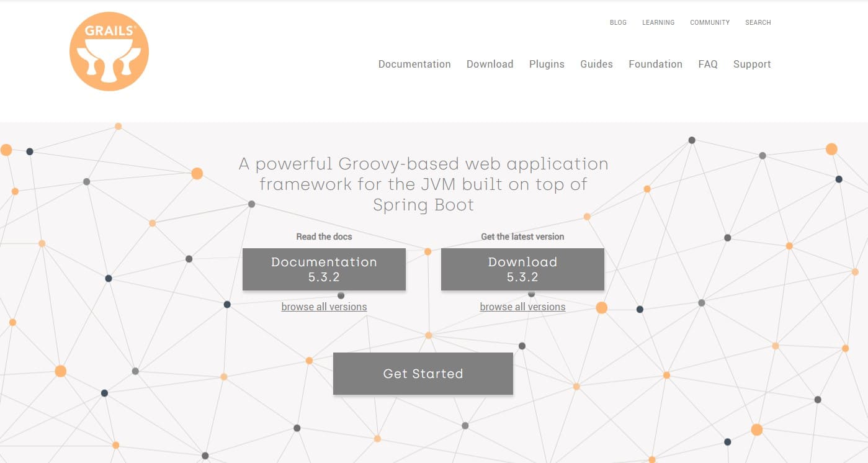Select Download in the main navigation menu
The image size is (868, 463).
(x=490, y=64)
